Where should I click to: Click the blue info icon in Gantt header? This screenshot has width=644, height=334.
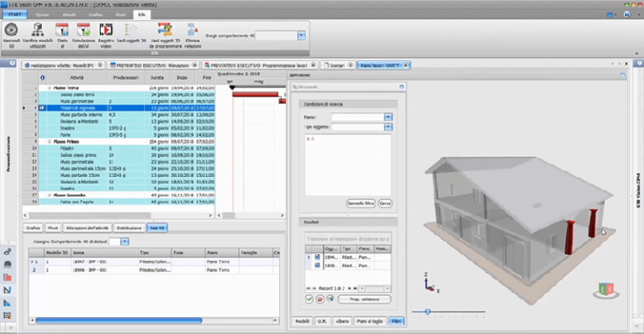coord(42,77)
